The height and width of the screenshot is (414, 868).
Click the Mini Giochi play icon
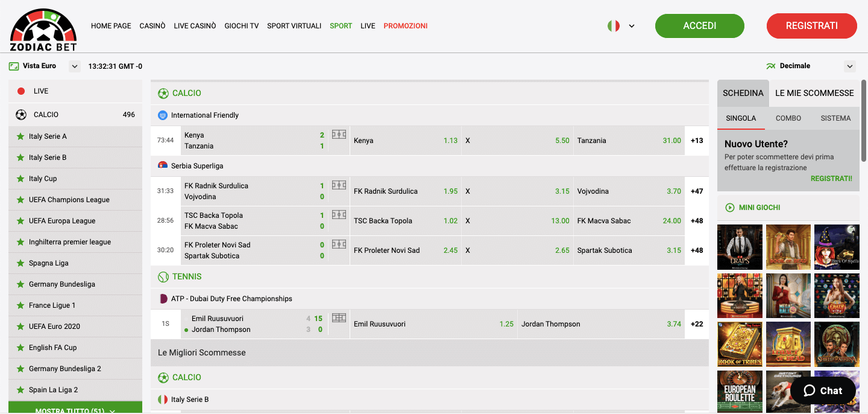pos(729,207)
